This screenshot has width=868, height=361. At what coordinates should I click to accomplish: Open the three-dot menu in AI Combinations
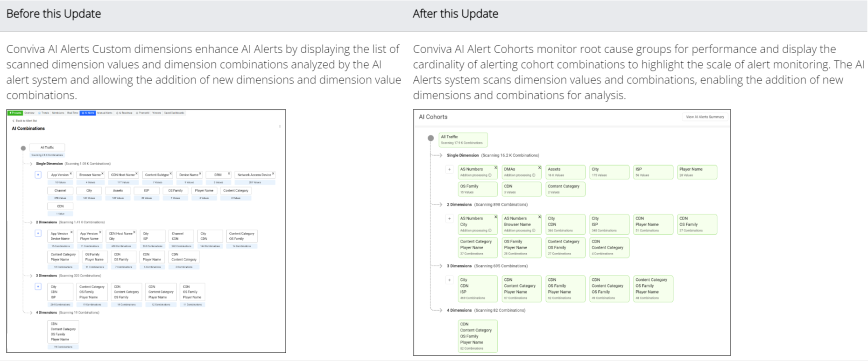(x=280, y=126)
